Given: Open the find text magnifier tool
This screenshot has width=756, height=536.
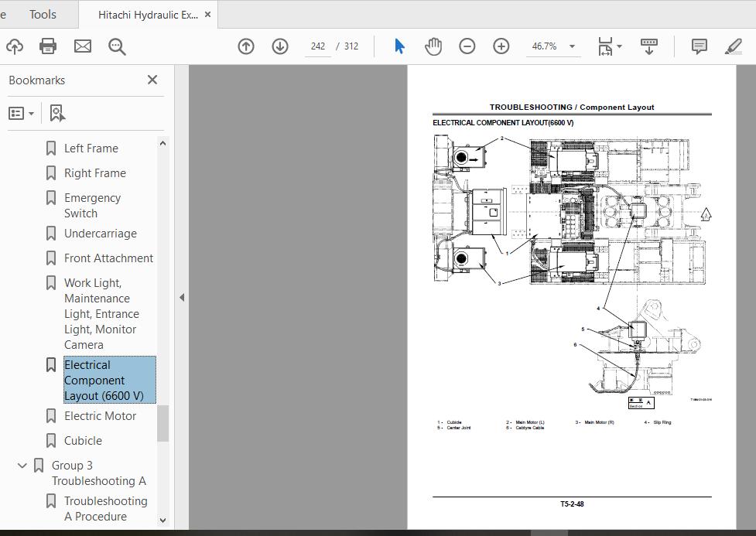Looking at the screenshot, I should coord(117,46).
